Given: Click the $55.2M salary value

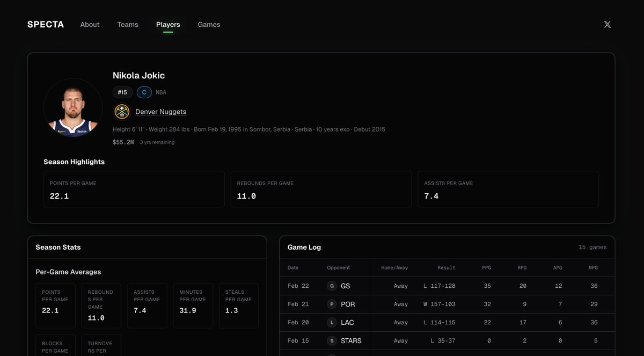Looking at the screenshot, I should pyautogui.click(x=123, y=142).
